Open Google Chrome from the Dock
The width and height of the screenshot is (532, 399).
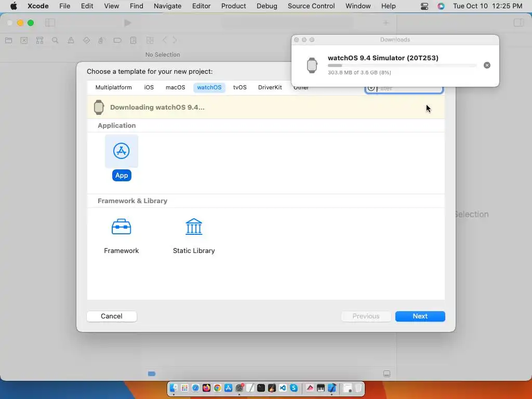217,388
